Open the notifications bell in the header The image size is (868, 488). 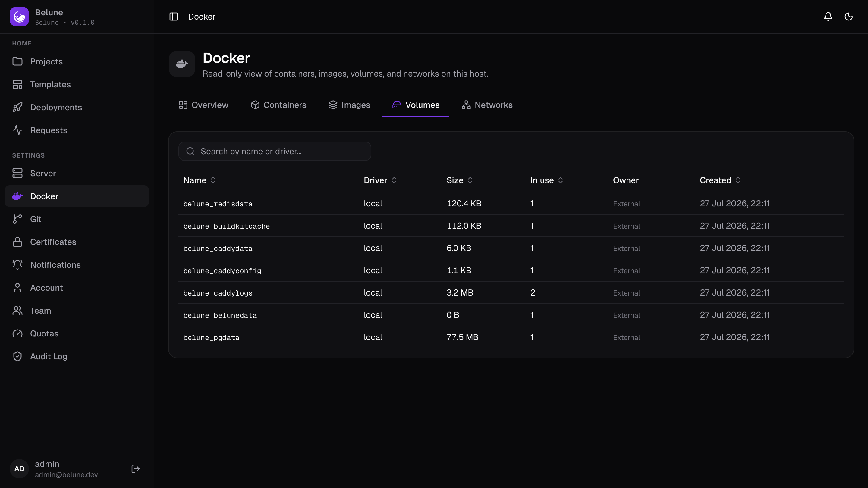pos(828,17)
